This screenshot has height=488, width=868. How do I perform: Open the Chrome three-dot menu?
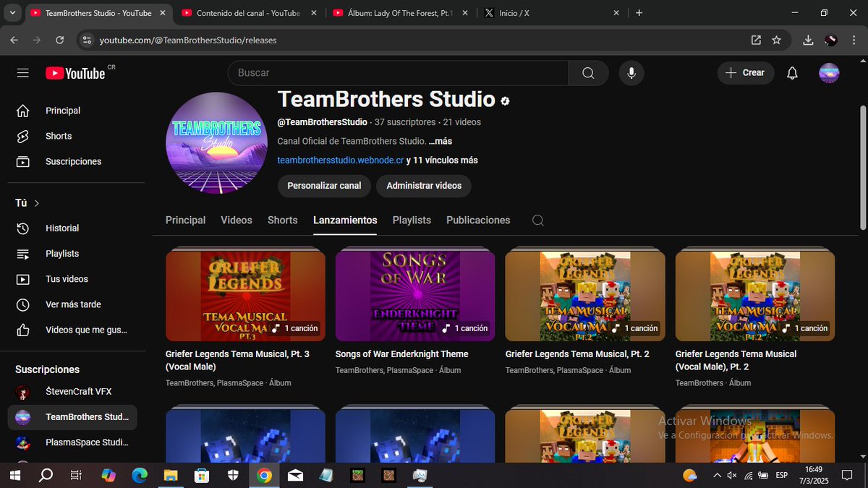coord(852,40)
